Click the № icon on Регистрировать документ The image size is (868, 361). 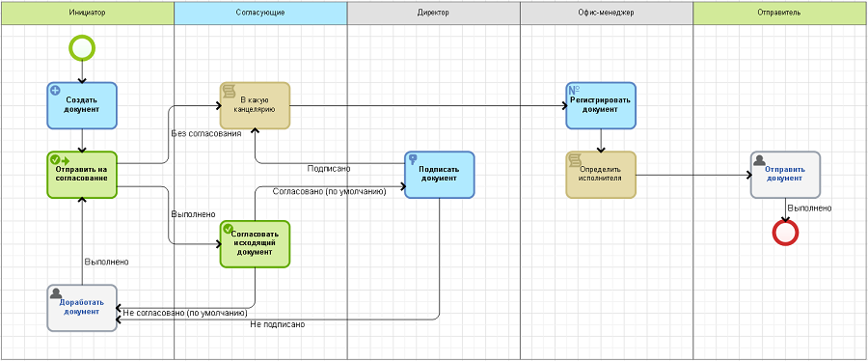[574, 91]
